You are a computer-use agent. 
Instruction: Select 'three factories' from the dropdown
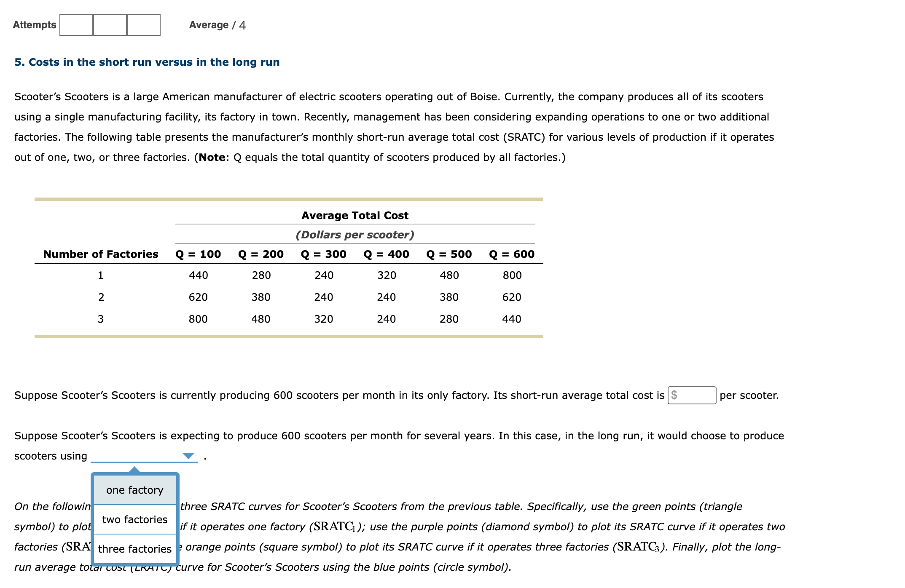click(x=135, y=549)
